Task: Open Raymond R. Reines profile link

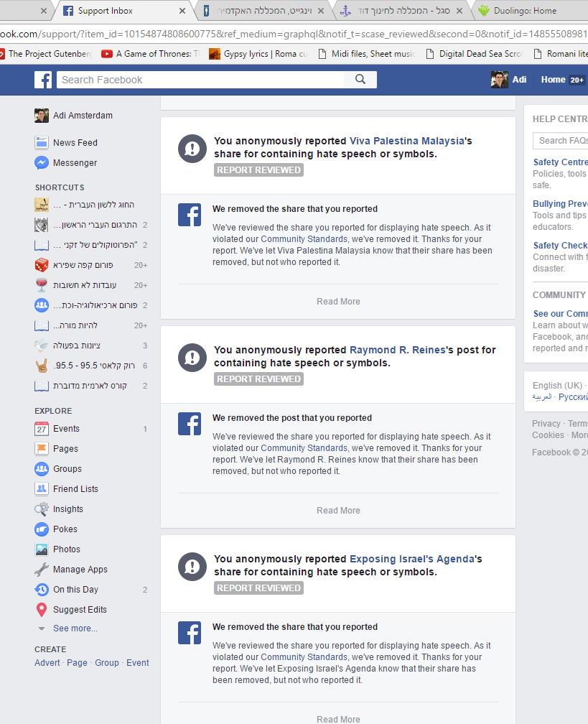Action: coord(398,350)
